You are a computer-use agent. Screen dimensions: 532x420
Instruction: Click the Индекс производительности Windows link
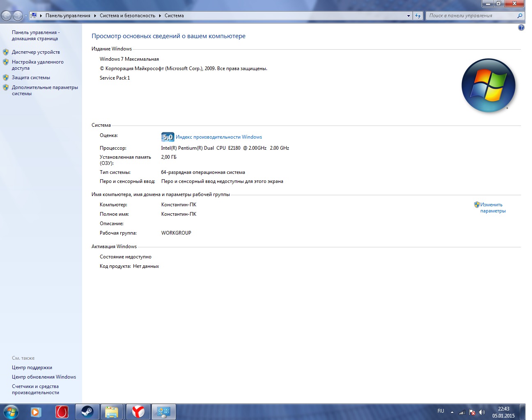click(x=218, y=137)
